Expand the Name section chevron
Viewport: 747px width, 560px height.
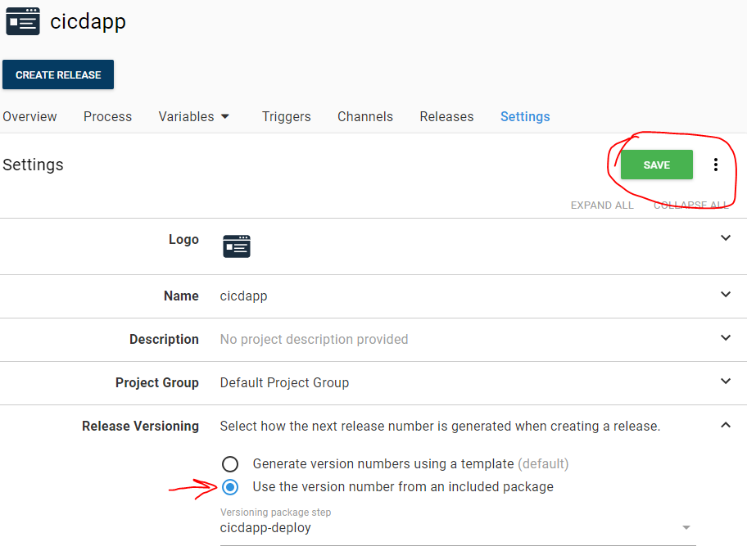725,295
